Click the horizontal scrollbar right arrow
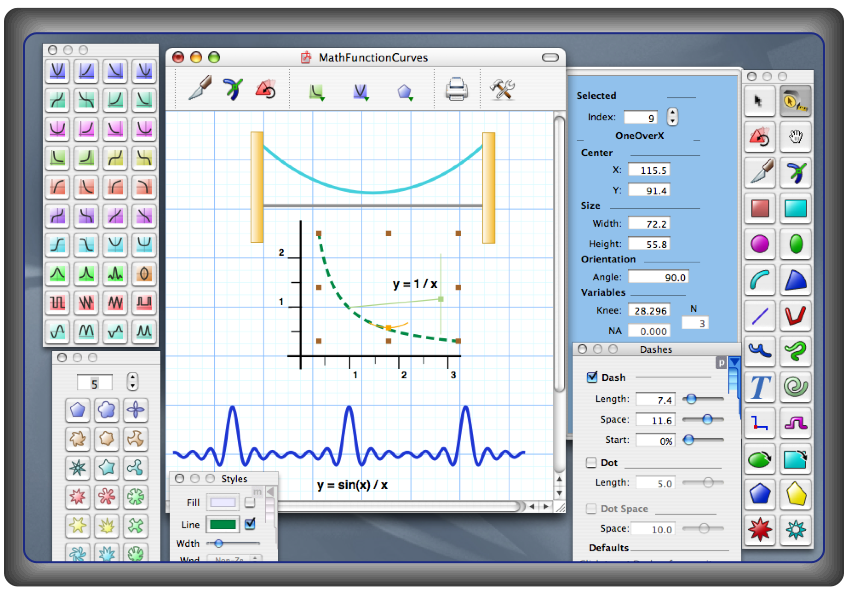850x600 pixels. tap(546, 506)
